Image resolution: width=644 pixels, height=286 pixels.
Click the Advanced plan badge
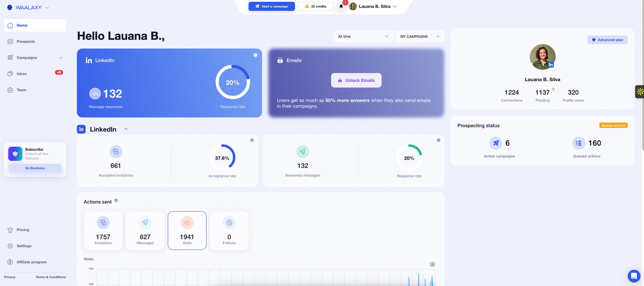click(607, 40)
